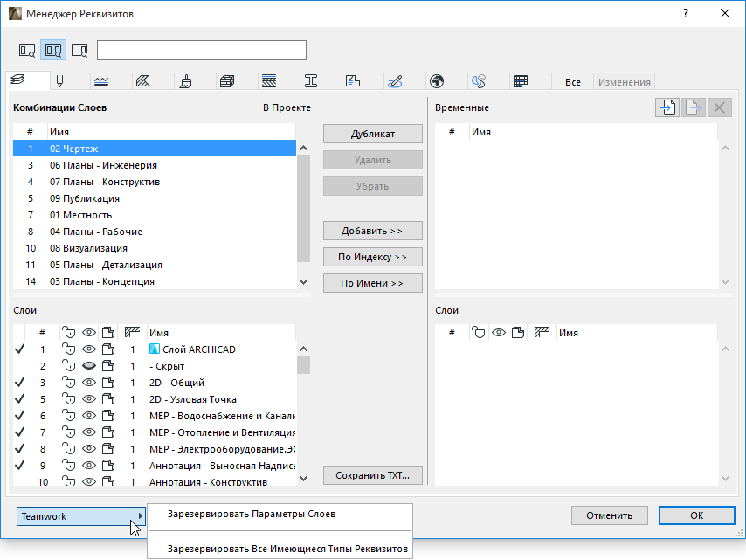Image resolution: width=746 pixels, height=560 pixels.
Task: Open the Teamwork submenu arrow button
Action: pos(81,516)
